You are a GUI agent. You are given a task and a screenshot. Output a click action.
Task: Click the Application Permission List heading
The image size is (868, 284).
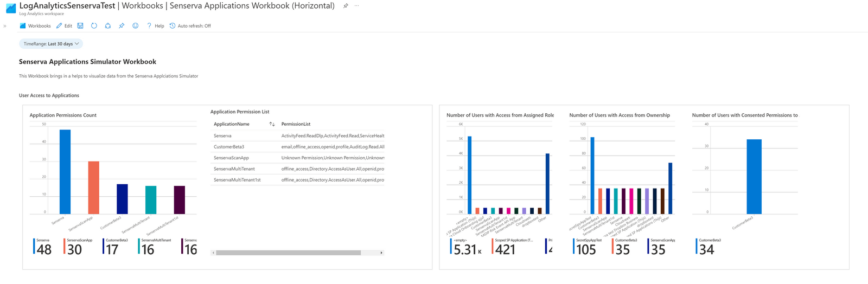(x=240, y=112)
